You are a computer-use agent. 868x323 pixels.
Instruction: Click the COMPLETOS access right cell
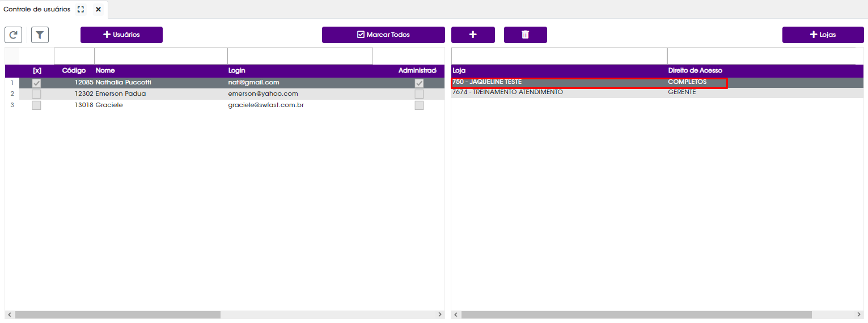click(687, 82)
